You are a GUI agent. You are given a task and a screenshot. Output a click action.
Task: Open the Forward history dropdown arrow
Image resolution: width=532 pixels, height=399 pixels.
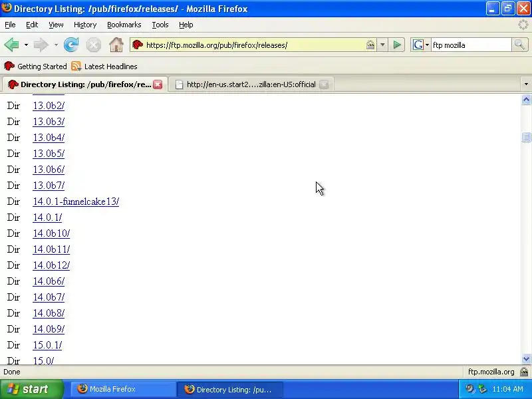56,45
